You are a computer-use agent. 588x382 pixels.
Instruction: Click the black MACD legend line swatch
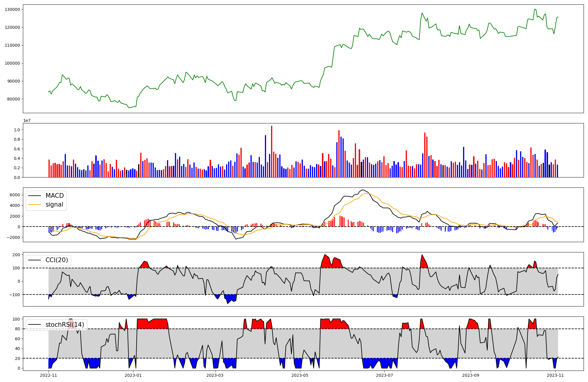coord(35,196)
